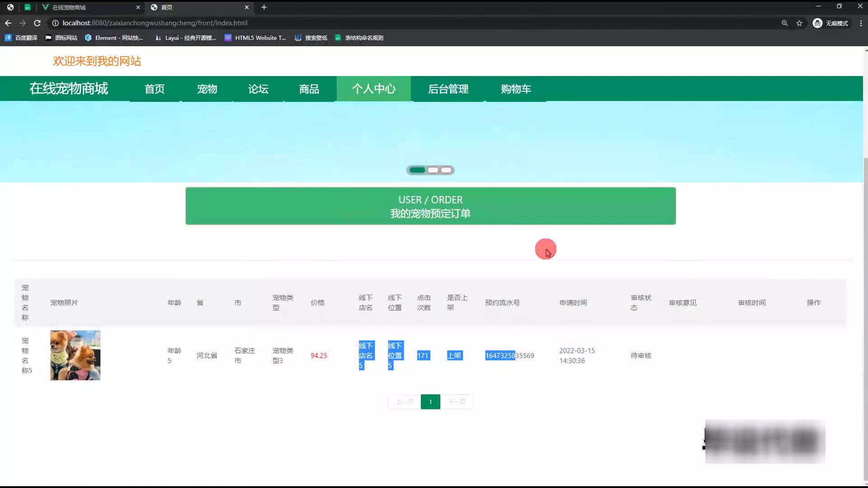Click the 下一页 pagination button

pos(457,402)
